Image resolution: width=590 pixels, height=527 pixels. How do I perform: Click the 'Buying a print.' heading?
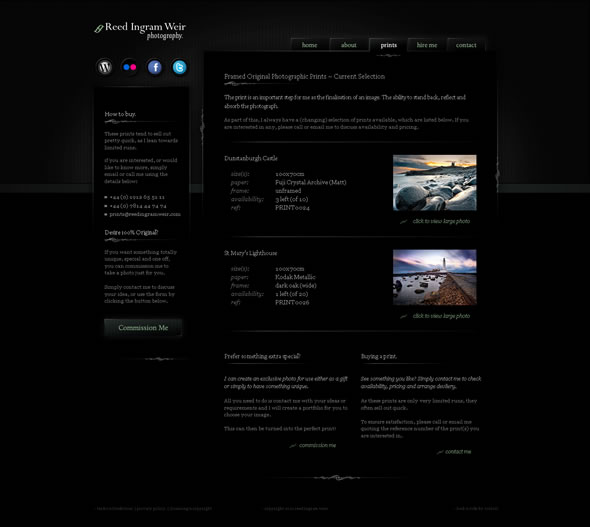pyautogui.click(x=379, y=356)
